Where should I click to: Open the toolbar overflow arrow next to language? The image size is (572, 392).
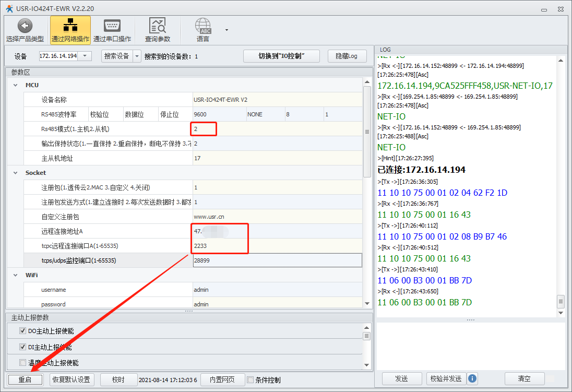point(227,30)
